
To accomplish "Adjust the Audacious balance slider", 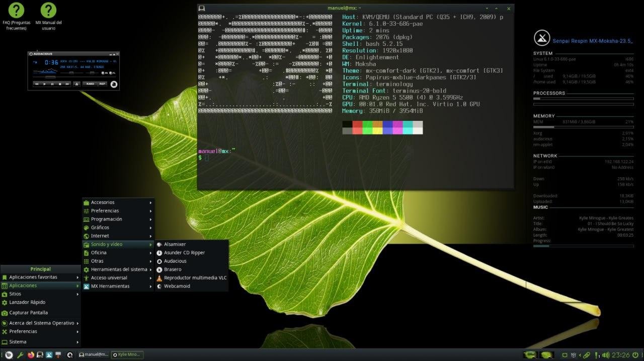I will coord(92,73).
